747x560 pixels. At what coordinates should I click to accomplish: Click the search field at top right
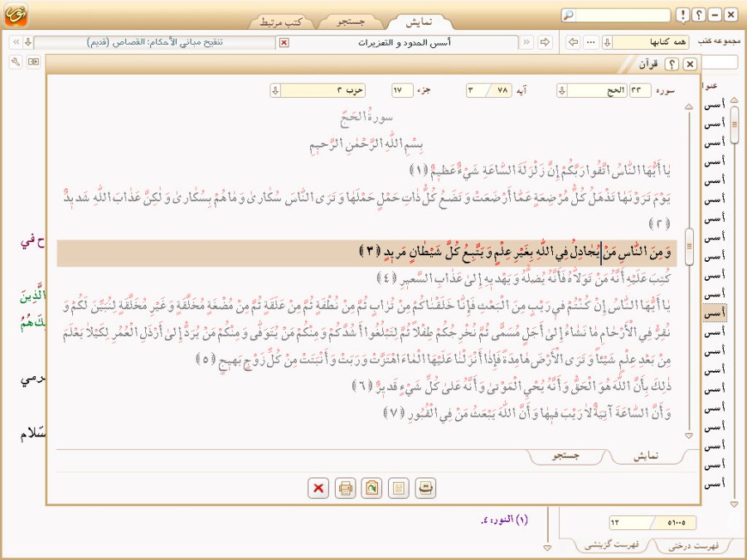pyautogui.click(x=626, y=15)
